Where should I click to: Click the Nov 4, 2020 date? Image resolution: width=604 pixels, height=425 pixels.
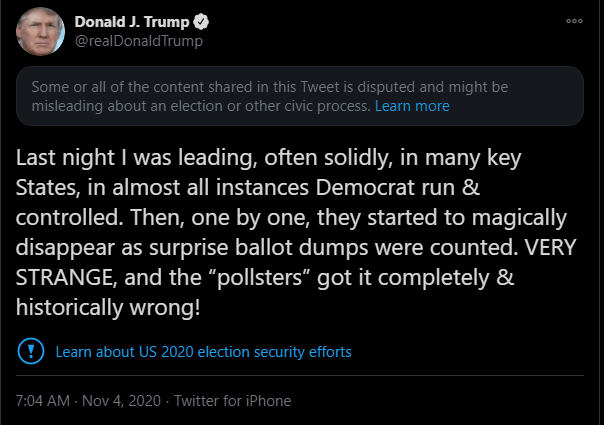click(x=121, y=401)
